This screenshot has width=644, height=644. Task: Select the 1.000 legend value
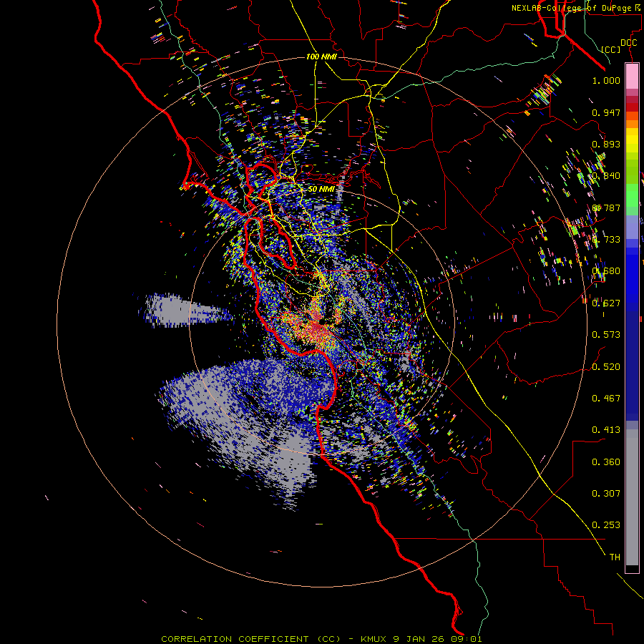pyautogui.click(x=606, y=81)
